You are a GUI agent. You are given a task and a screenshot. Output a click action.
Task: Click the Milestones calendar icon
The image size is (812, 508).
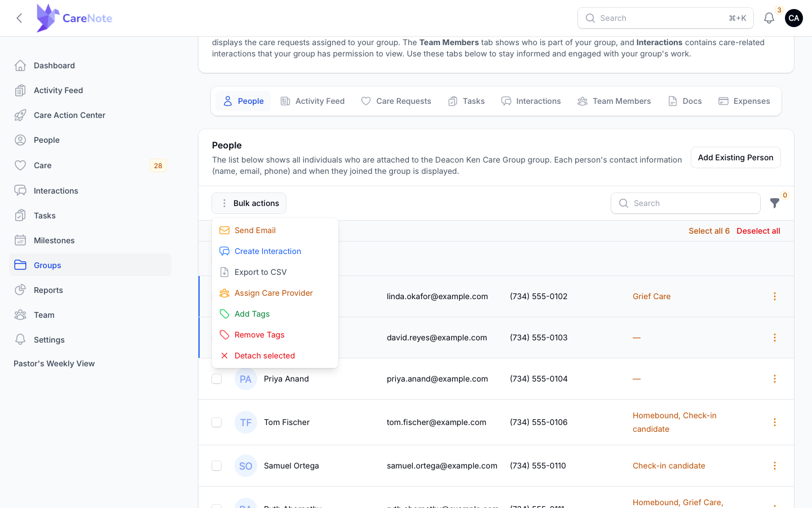[x=20, y=240]
